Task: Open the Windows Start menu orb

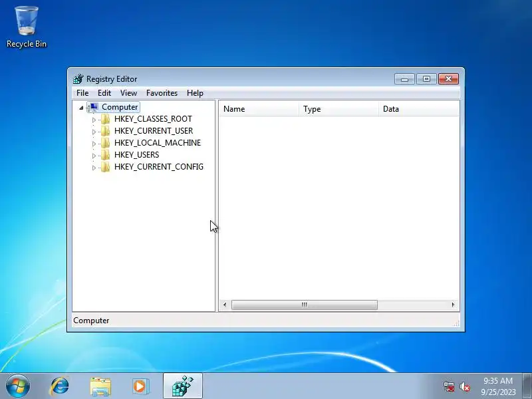Action: 18,386
